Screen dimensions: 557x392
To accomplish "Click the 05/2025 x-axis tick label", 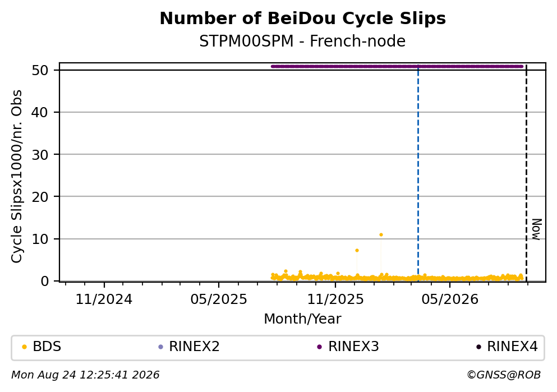I will pyautogui.click(x=218, y=299).
